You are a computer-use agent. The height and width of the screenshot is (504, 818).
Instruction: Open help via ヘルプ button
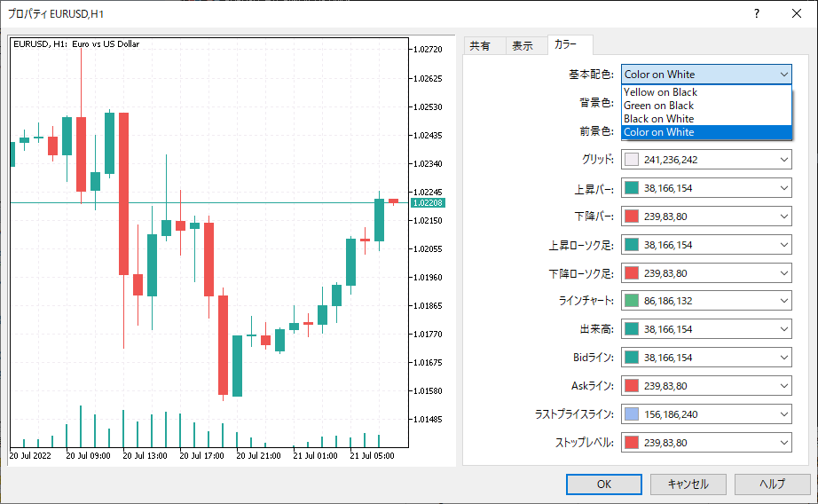pos(772,484)
